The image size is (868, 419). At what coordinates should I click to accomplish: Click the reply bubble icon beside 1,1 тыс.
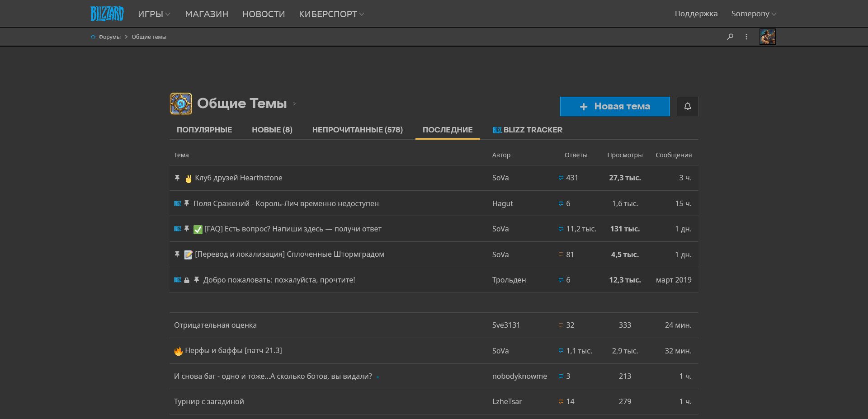click(561, 351)
